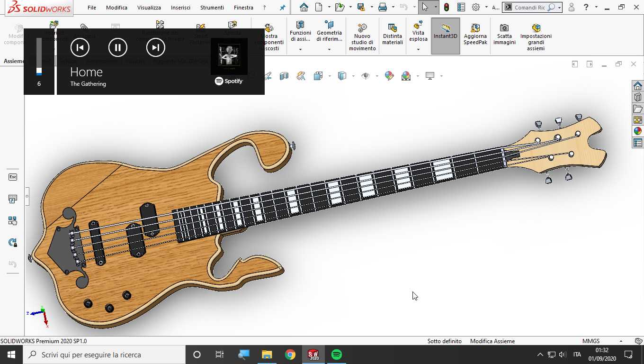Image resolution: width=644 pixels, height=364 pixels.
Task: Expand the New document dropdown arrow
Action: click(x=329, y=8)
